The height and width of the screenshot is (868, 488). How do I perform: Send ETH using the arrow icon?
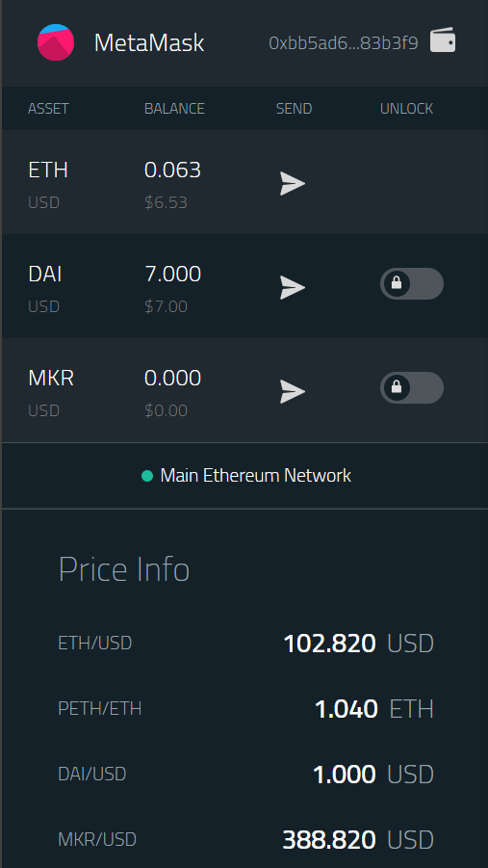click(293, 183)
